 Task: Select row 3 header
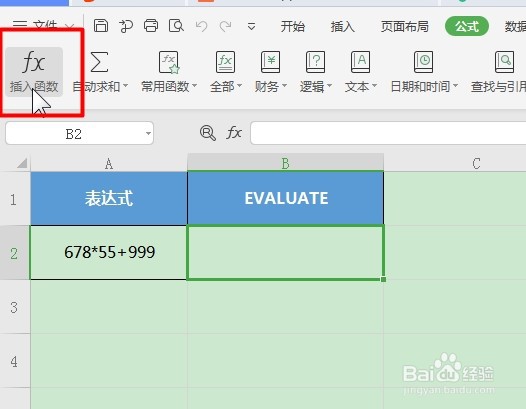tap(15, 307)
